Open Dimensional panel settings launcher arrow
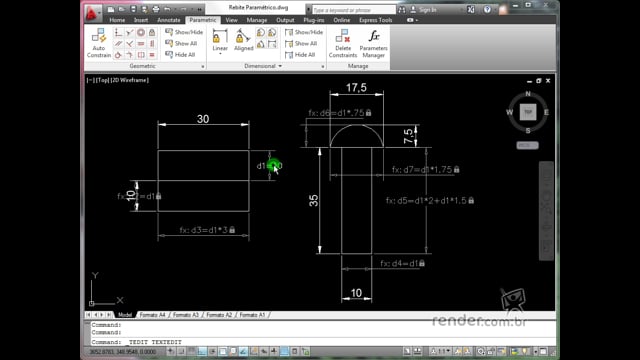The image size is (640, 360). (322, 66)
